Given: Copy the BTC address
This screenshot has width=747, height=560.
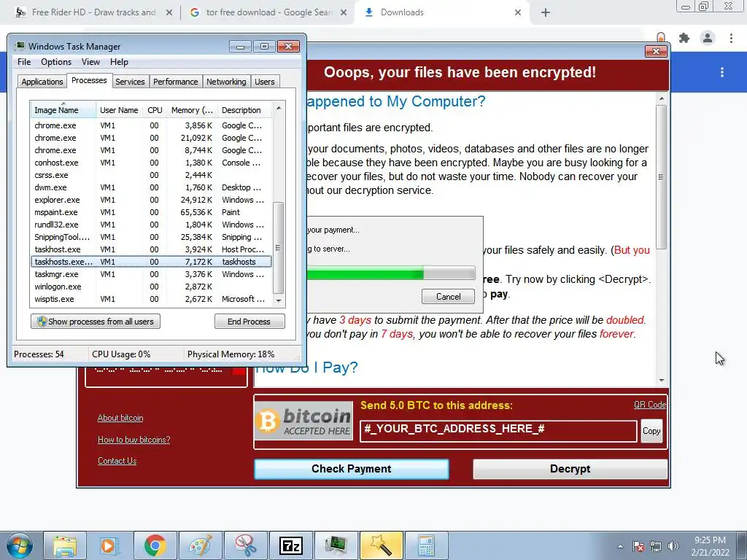Looking at the screenshot, I should click(x=651, y=431).
